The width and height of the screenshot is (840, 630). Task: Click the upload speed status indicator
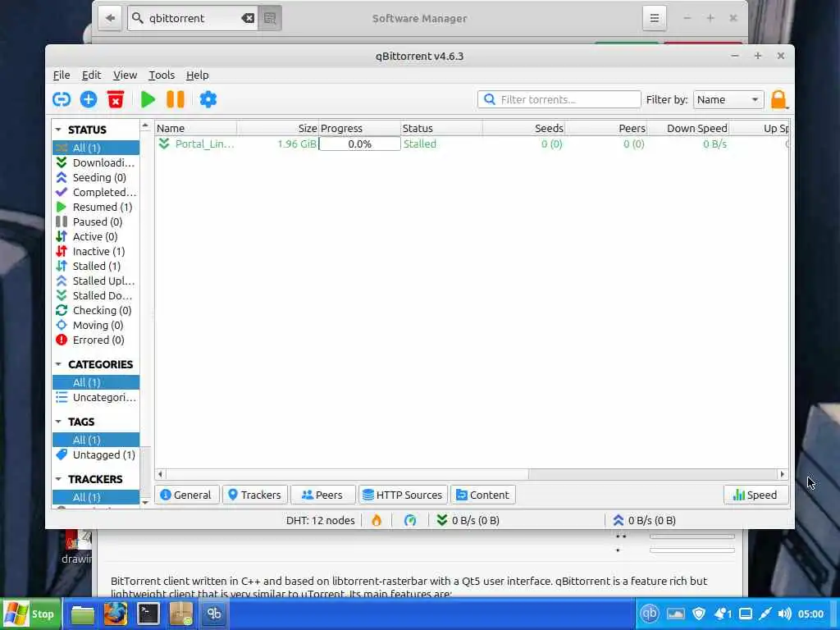pyautogui.click(x=644, y=520)
